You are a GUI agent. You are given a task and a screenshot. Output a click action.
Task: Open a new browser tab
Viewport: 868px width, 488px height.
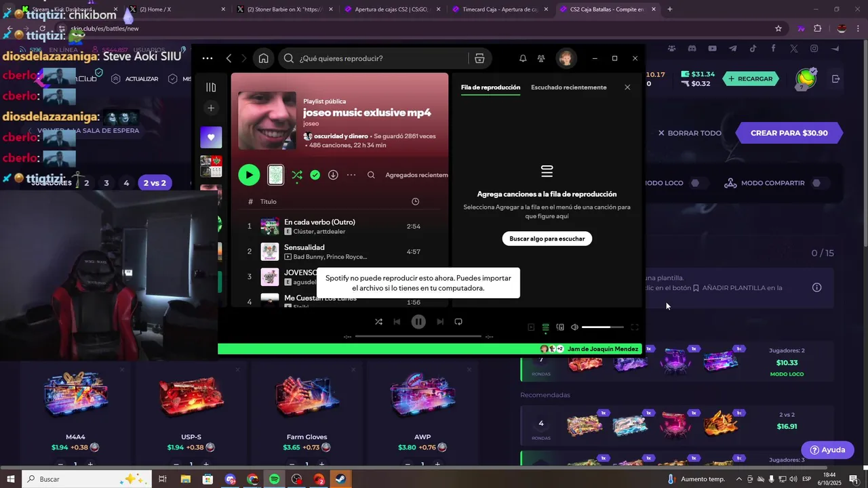[670, 9]
